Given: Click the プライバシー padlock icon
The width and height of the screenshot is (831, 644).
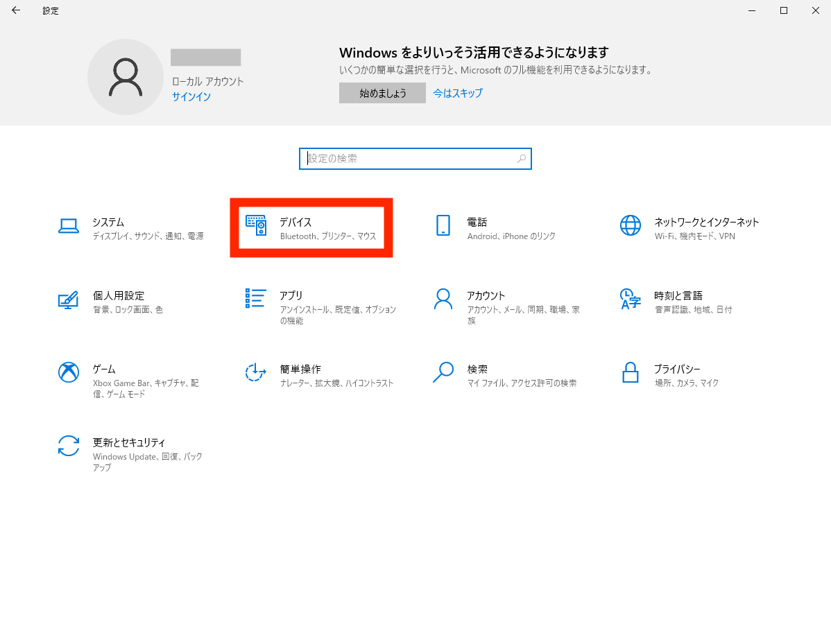Looking at the screenshot, I should click(630, 372).
